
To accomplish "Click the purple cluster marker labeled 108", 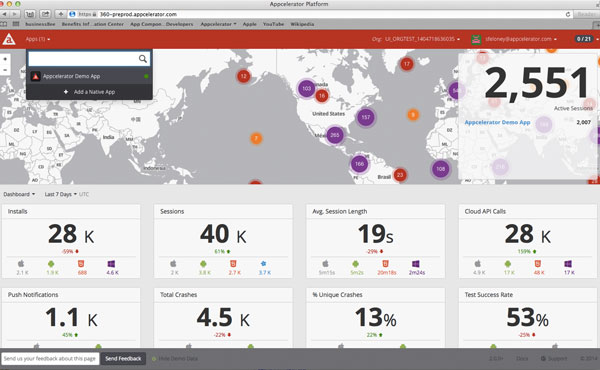I will tap(440, 169).
